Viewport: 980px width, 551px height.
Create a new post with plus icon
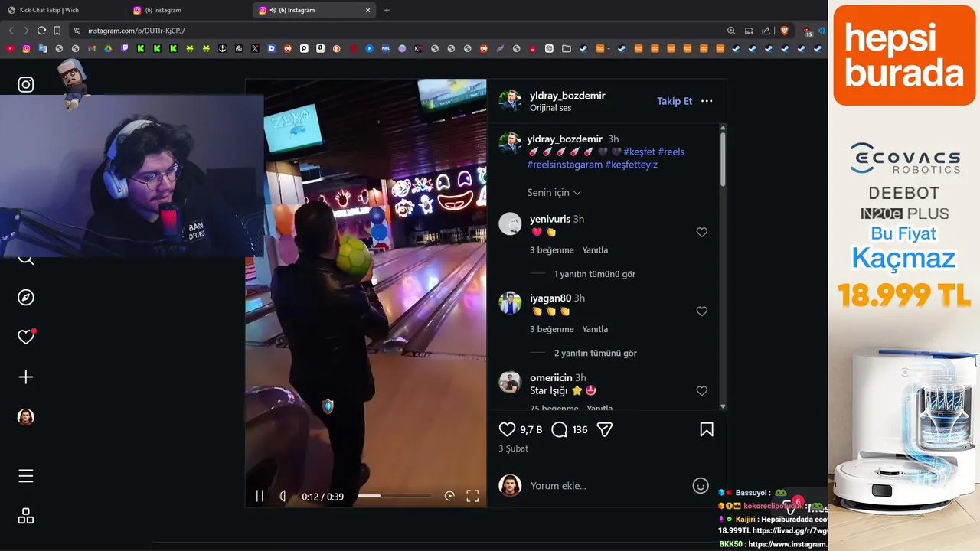click(26, 377)
